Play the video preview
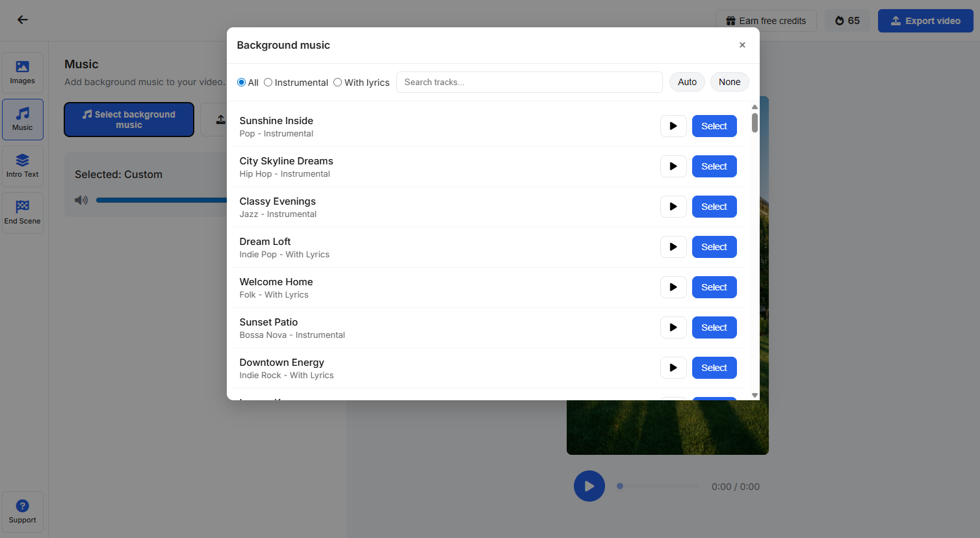Viewport: 980px width, 538px height. [589, 485]
